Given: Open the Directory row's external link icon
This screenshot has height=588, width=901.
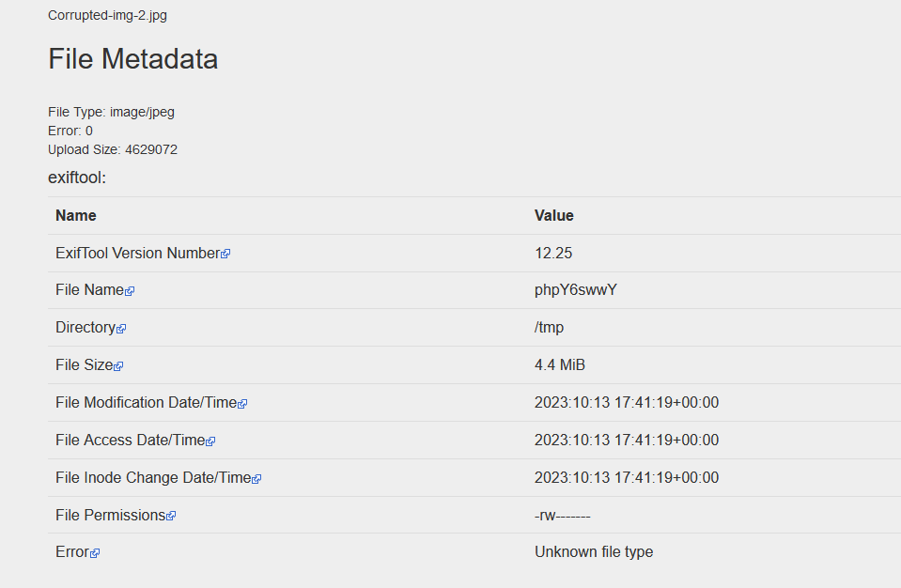Looking at the screenshot, I should pos(121,329).
